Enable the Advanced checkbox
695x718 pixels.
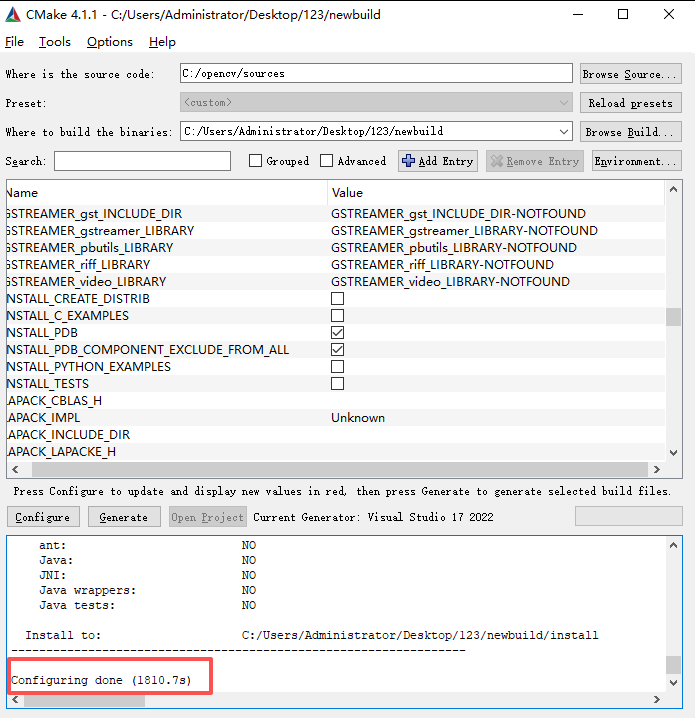326,161
